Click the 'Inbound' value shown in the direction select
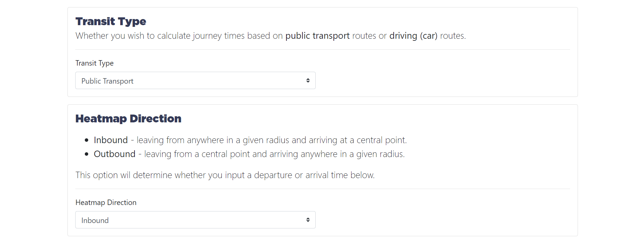The height and width of the screenshot is (240, 644). [95, 220]
